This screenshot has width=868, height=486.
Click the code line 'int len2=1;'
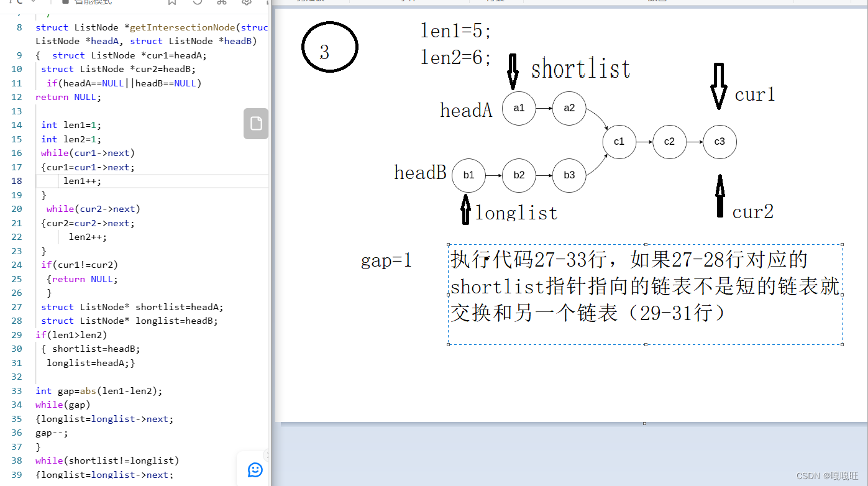point(71,139)
